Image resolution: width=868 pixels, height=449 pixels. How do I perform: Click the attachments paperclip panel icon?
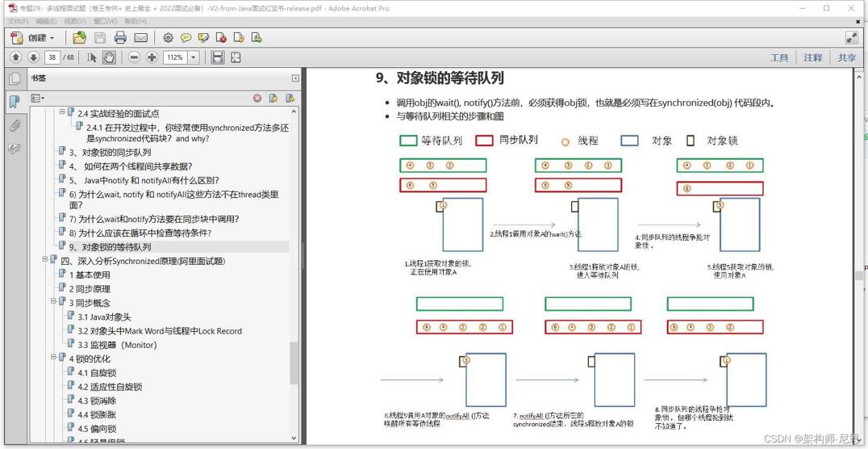(15, 126)
